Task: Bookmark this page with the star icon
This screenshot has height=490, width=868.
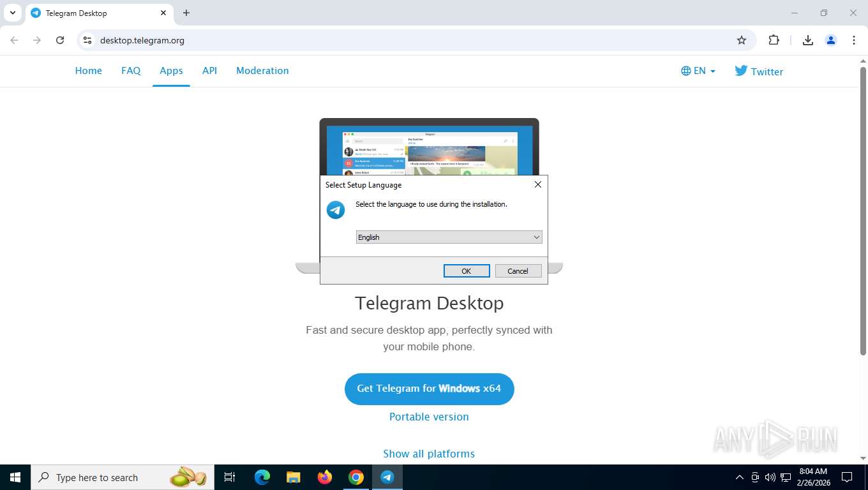Action: click(x=742, y=40)
